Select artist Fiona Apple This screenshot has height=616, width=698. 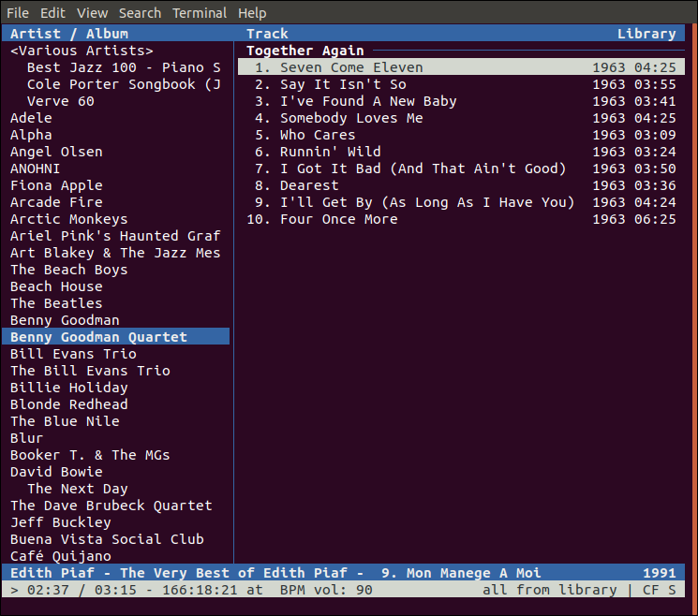coord(56,185)
